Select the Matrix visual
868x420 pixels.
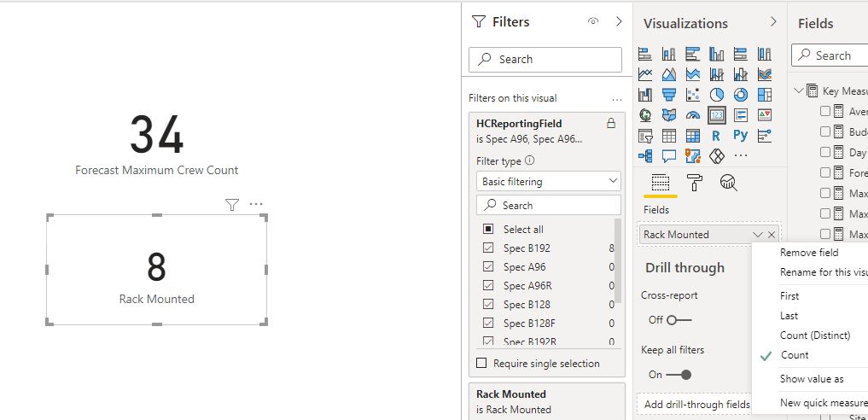tap(692, 136)
